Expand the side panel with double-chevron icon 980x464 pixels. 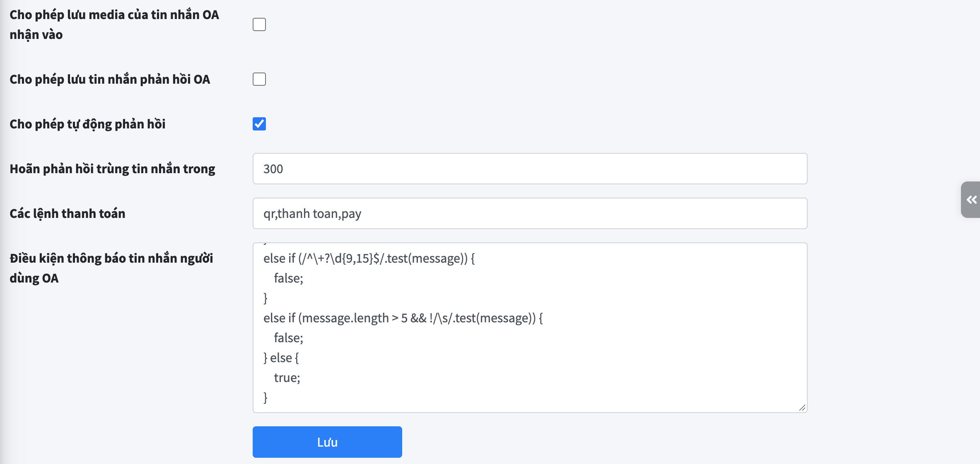[x=971, y=200]
